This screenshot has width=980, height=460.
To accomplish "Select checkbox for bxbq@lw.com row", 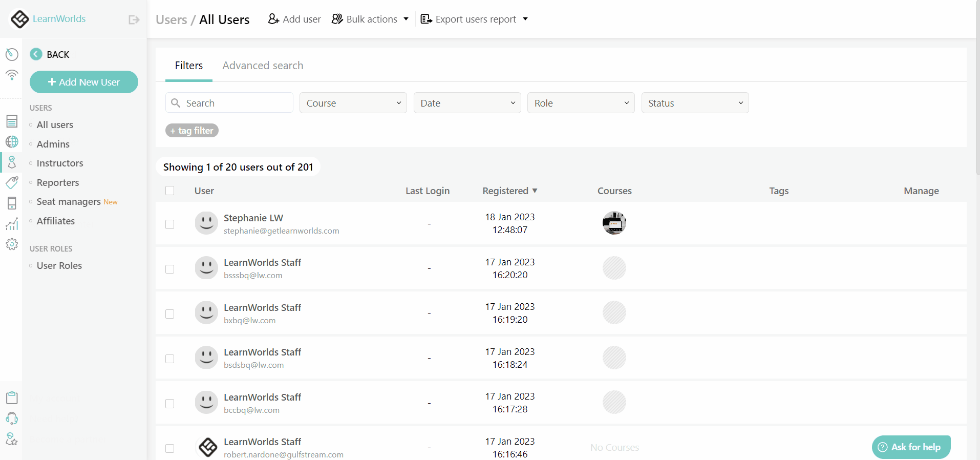I will 170,314.
